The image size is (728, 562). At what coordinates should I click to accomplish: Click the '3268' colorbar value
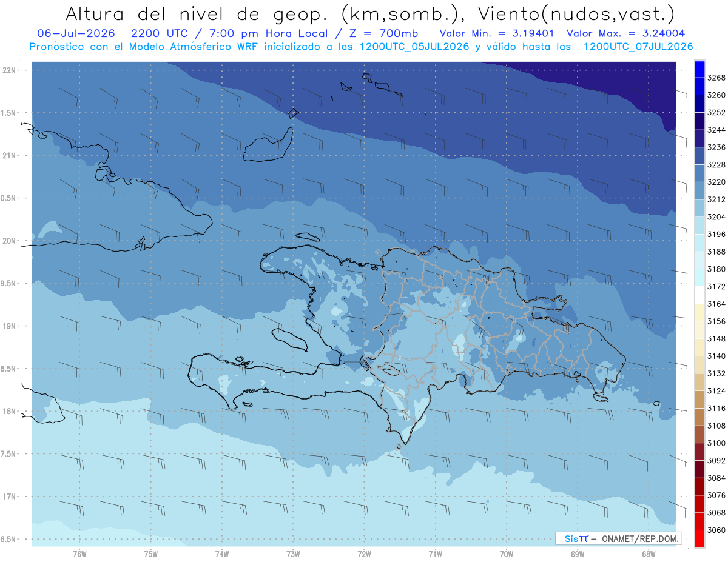point(716,78)
